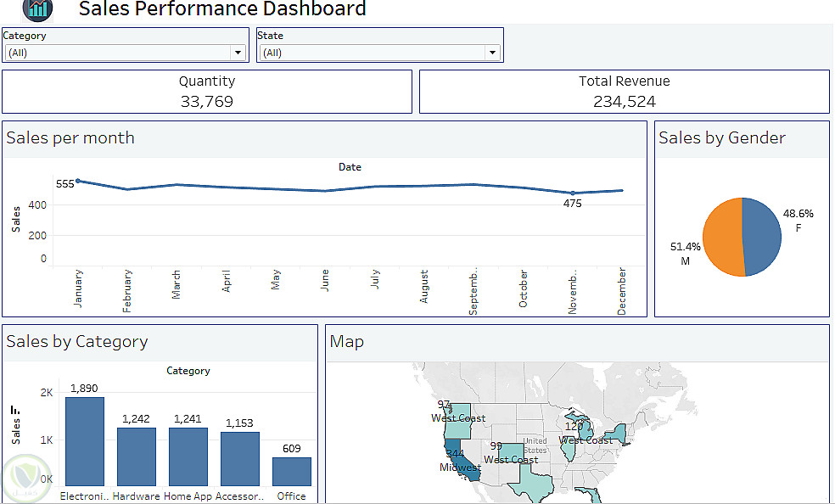Viewport: 835px width, 504px height.
Task: Click the State (All) combo box field
Action: (379, 53)
